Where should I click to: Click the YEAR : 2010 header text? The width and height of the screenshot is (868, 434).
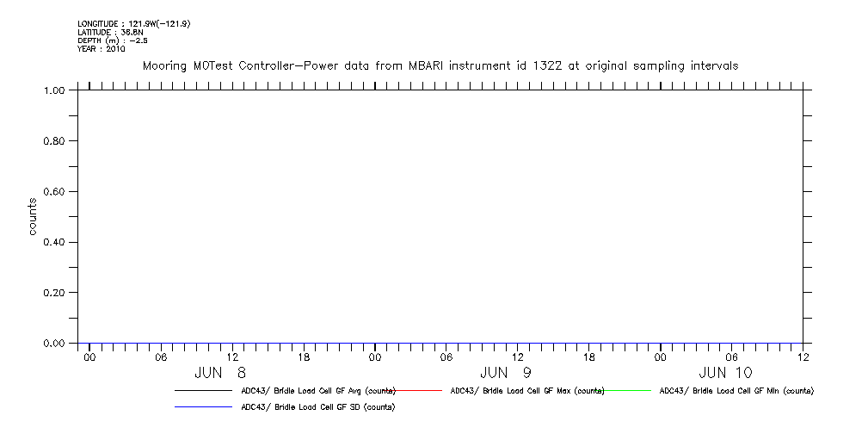[101, 48]
